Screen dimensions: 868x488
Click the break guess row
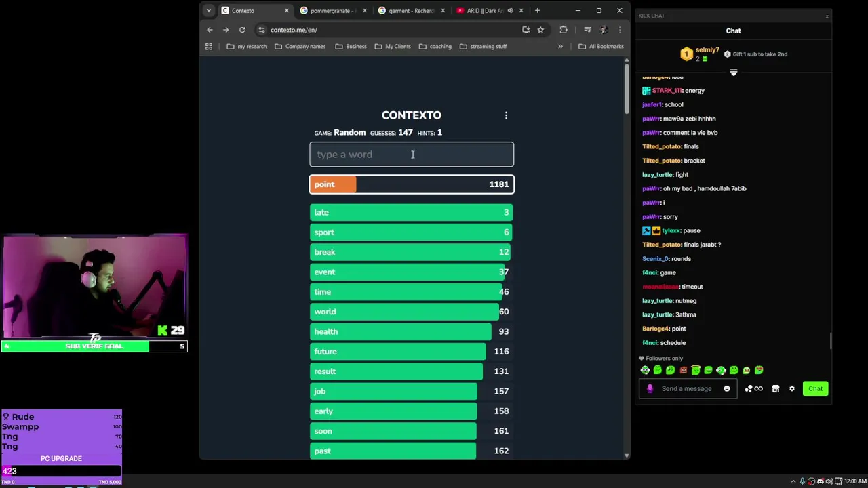(412, 252)
